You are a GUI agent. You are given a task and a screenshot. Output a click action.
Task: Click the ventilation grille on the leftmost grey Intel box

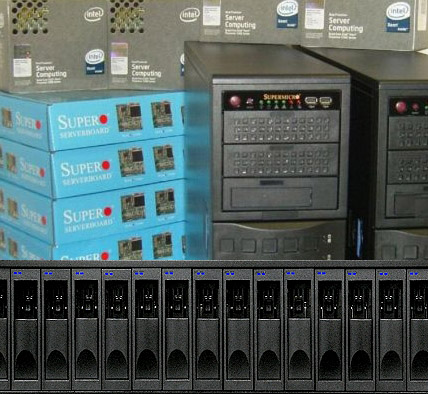(x=29, y=17)
